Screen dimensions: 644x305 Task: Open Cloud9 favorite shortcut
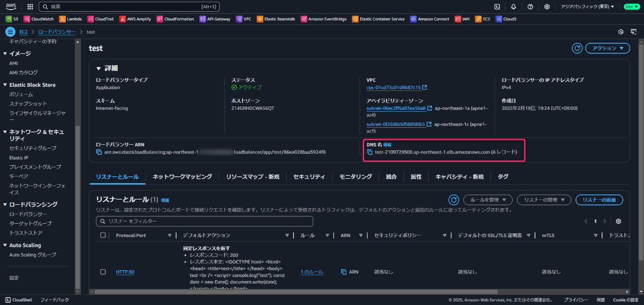pyautogui.click(x=506, y=19)
